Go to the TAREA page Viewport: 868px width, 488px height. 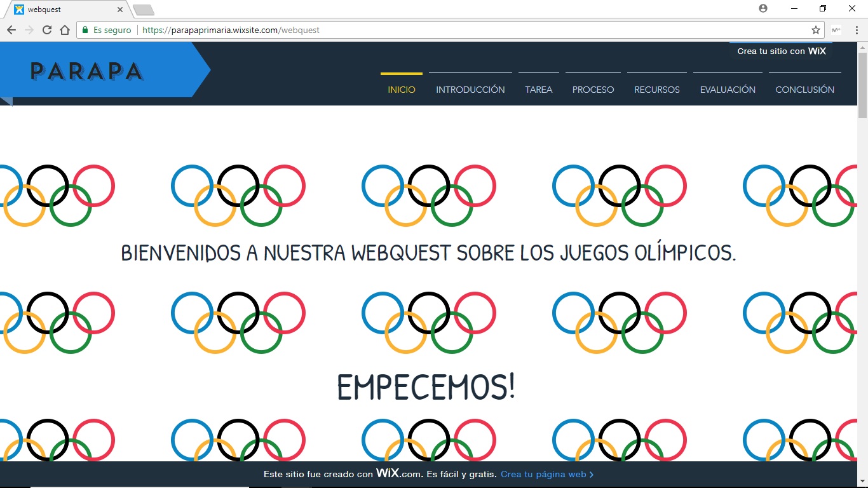pos(539,90)
